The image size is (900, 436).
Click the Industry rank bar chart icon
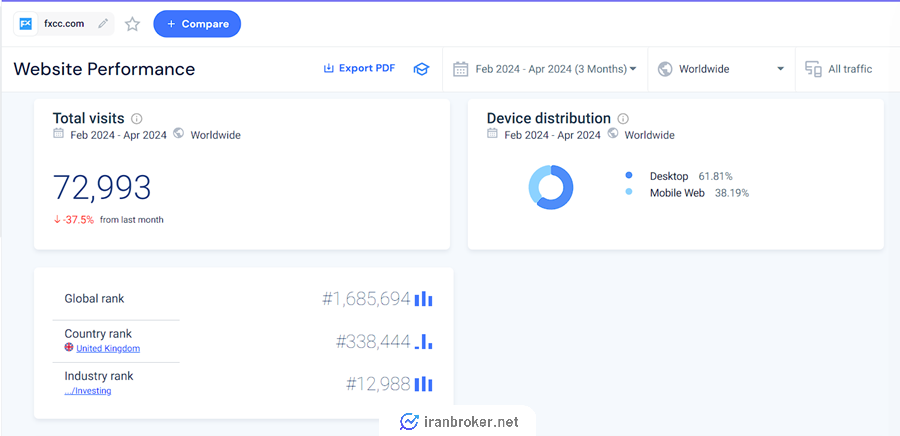click(424, 383)
